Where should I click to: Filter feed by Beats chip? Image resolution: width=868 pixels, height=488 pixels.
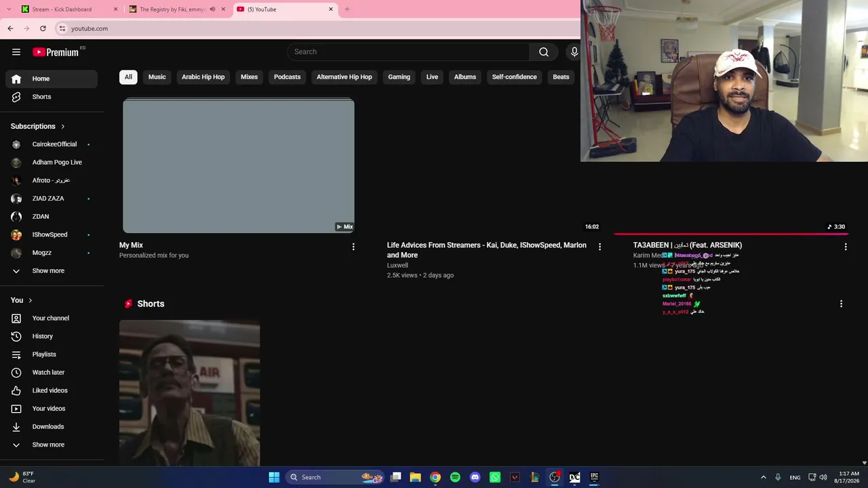point(561,77)
